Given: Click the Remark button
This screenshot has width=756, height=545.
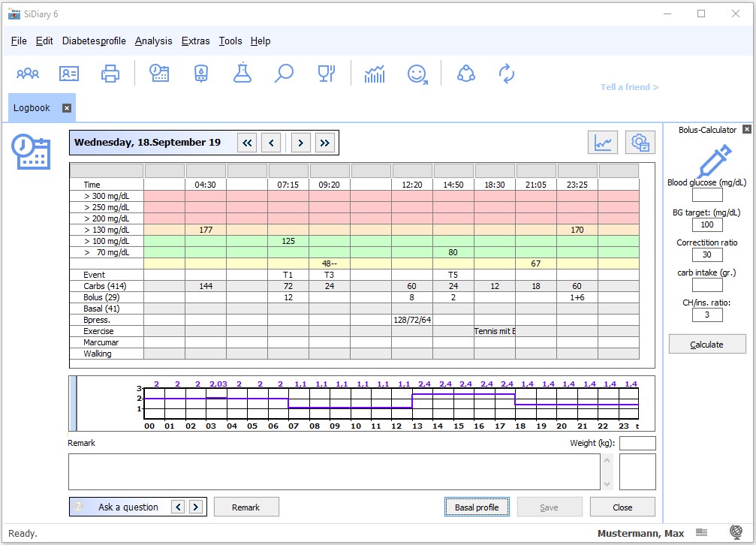Looking at the screenshot, I should (246, 507).
